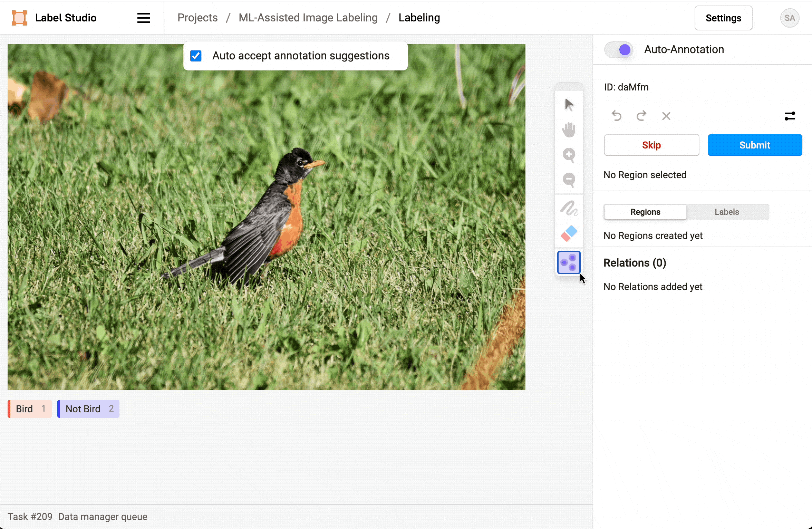This screenshot has height=529, width=812.
Task: Click the zoom out tool
Action: [x=568, y=181]
